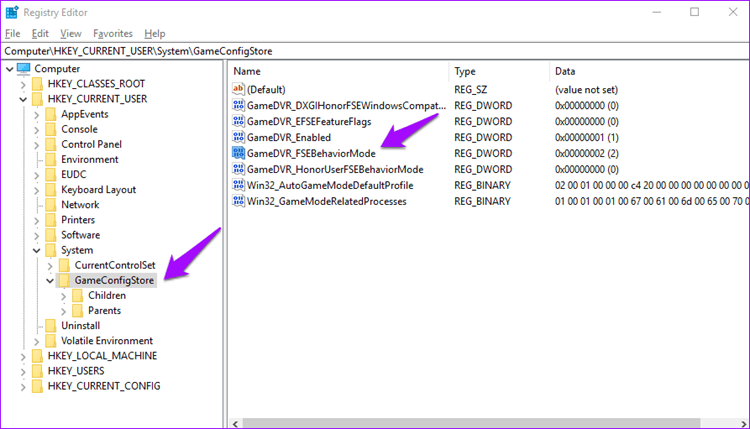Expand HKEY_CLASSES_ROOT with its chevron
Image resolution: width=750 pixels, height=429 pixels.
pyautogui.click(x=23, y=84)
